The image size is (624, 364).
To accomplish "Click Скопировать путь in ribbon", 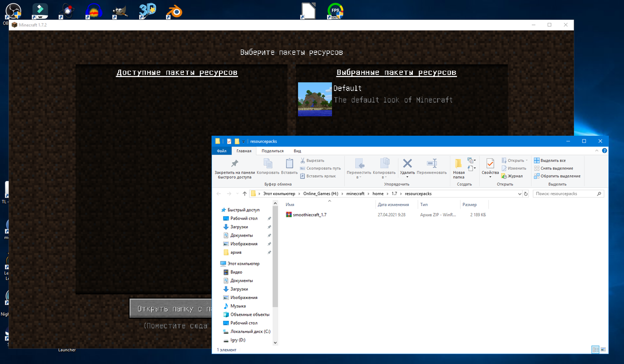I will pyautogui.click(x=320, y=168).
